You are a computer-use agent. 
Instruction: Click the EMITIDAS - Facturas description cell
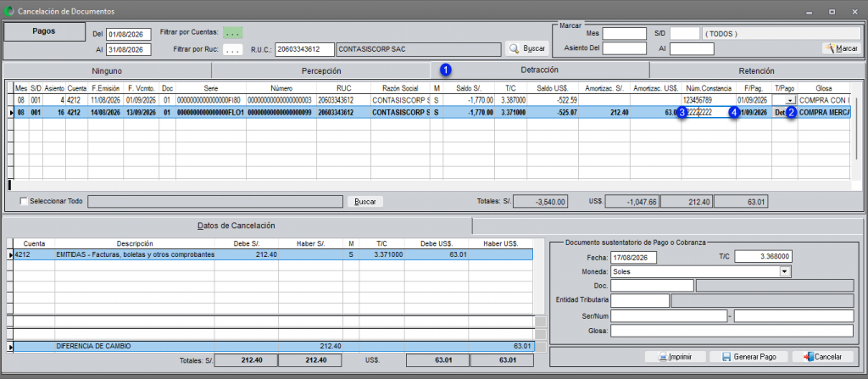(x=135, y=254)
